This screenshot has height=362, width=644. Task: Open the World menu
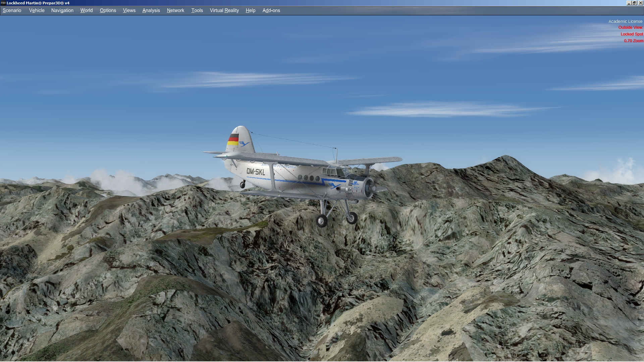click(x=86, y=10)
